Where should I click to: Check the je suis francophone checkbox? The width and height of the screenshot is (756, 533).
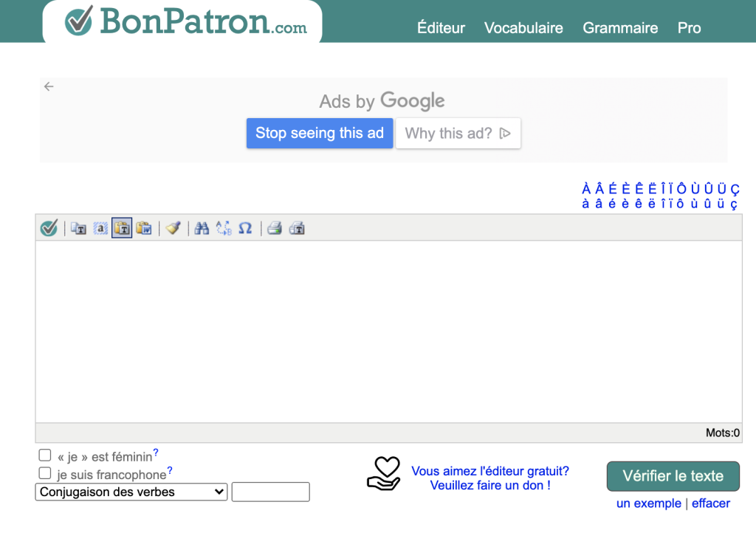[x=45, y=474]
